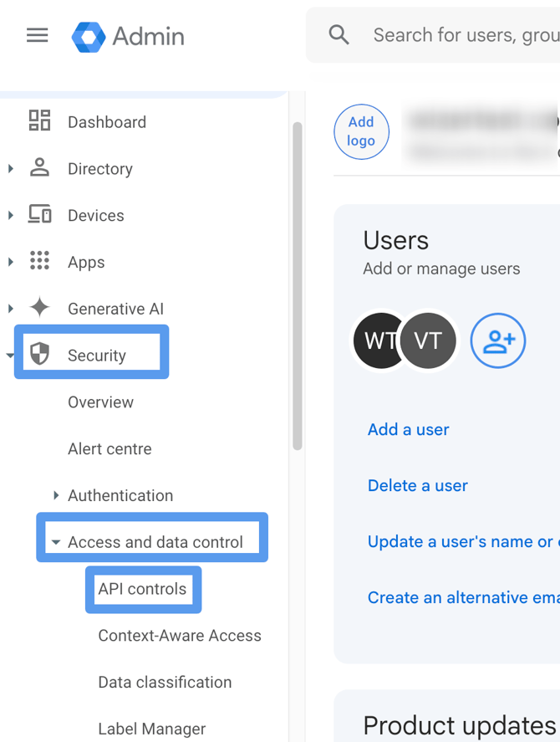Click the Directory person icon

tap(39, 168)
